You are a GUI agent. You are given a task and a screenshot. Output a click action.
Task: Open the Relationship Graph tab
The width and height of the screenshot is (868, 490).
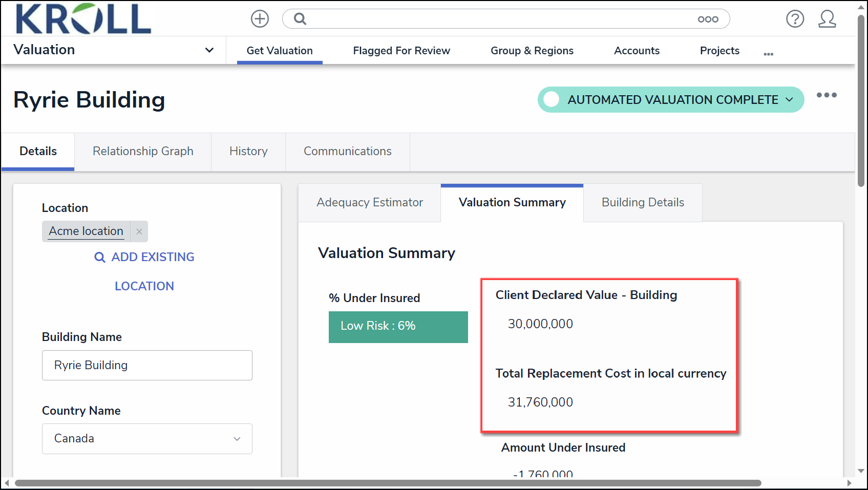[x=143, y=152]
